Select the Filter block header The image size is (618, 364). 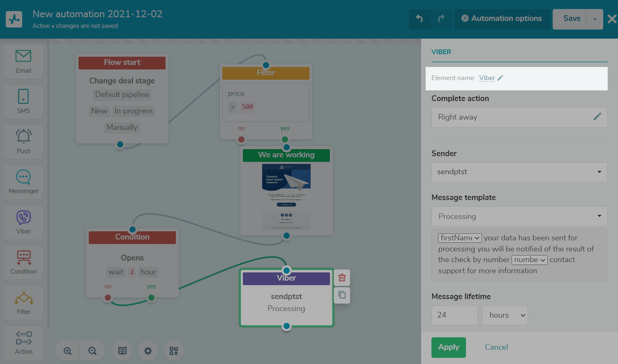[x=266, y=73]
